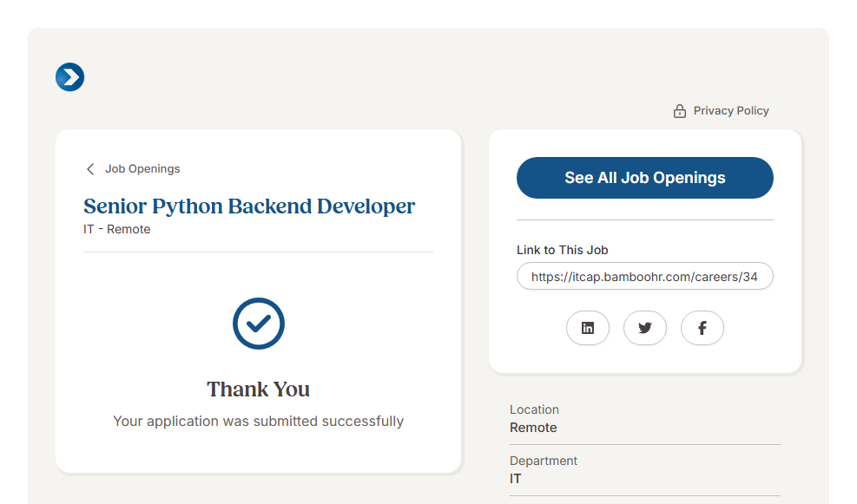Click the circled checkmark success icon
Viewport: 857px width, 504px height.
[259, 324]
